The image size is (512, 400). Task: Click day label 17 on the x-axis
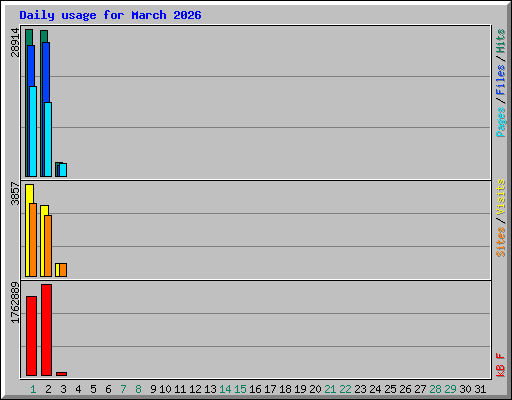tap(270, 389)
